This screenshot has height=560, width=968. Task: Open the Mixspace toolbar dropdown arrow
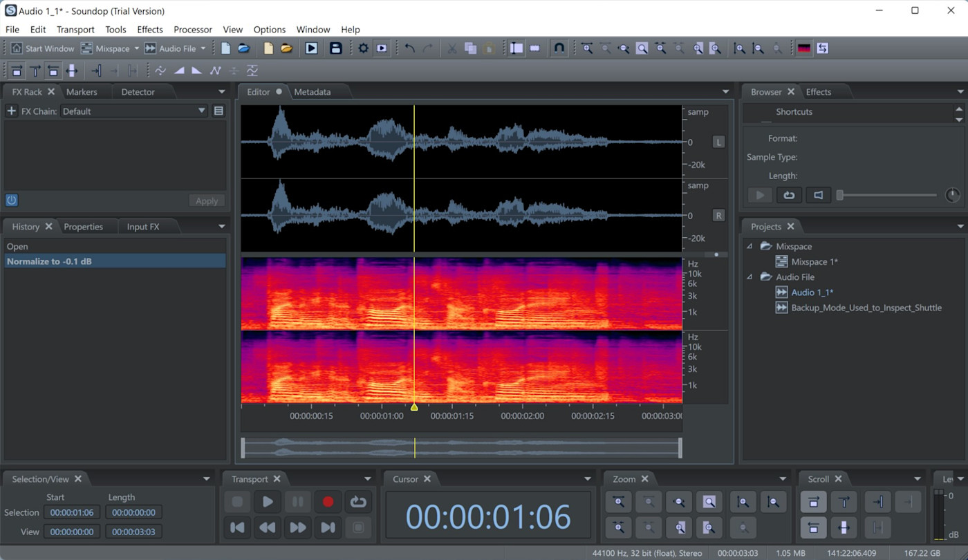tap(137, 48)
